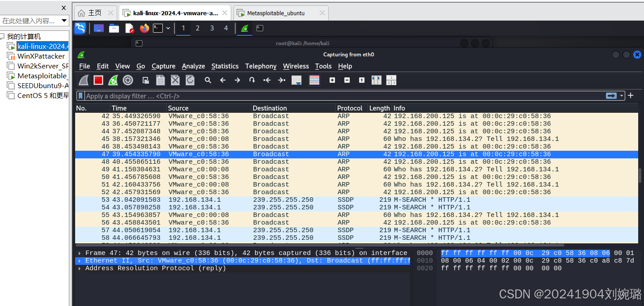Go back in packet history

coord(223,80)
